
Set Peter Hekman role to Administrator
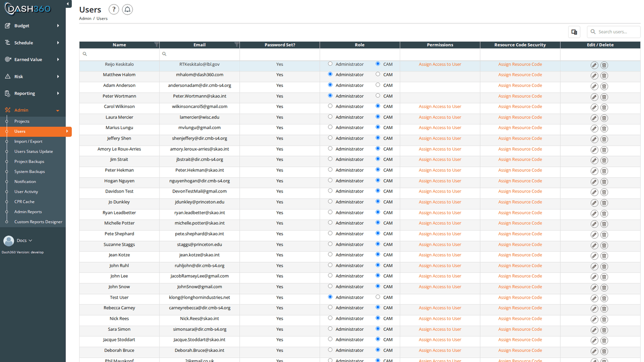point(330,170)
